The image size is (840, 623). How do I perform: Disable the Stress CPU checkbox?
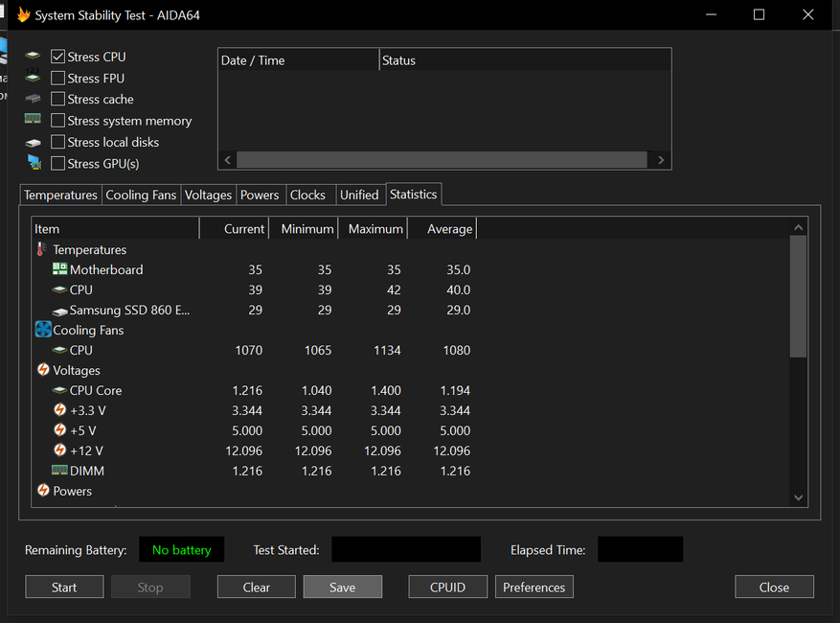pos(58,58)
